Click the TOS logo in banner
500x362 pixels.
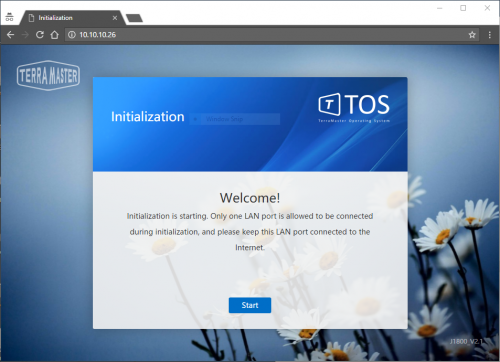click(354, 107)
